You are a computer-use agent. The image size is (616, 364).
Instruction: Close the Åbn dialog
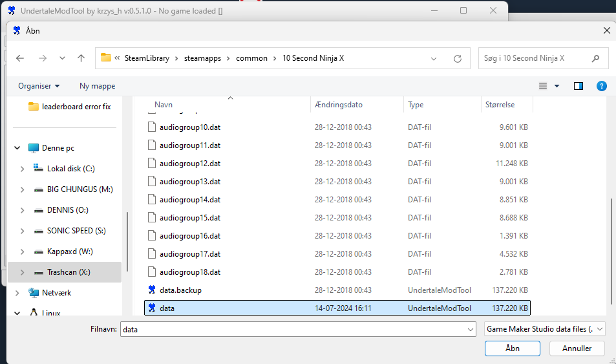pyautogui.click(x=606, y=30)
